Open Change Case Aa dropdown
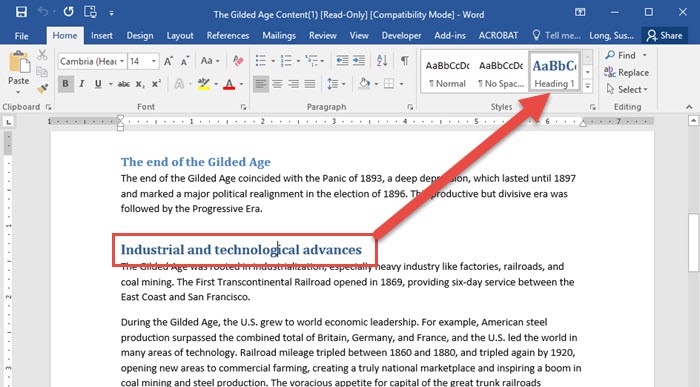700x387 pixels. [210, 61]
